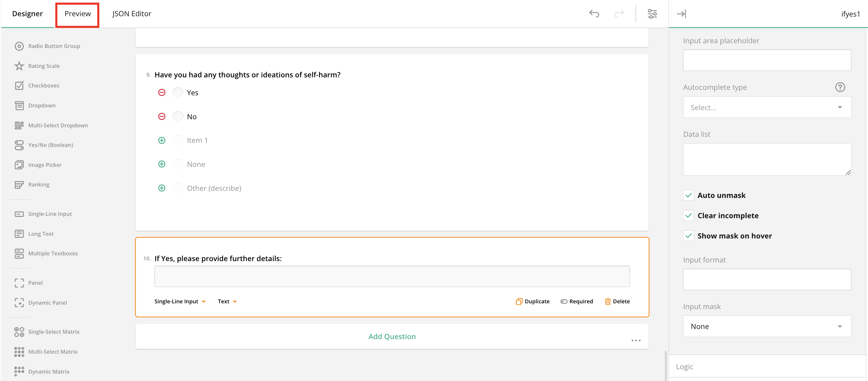Remove the Yes choice with the red minus icon
Screen dimensions: 868x381
coord(162,93)
